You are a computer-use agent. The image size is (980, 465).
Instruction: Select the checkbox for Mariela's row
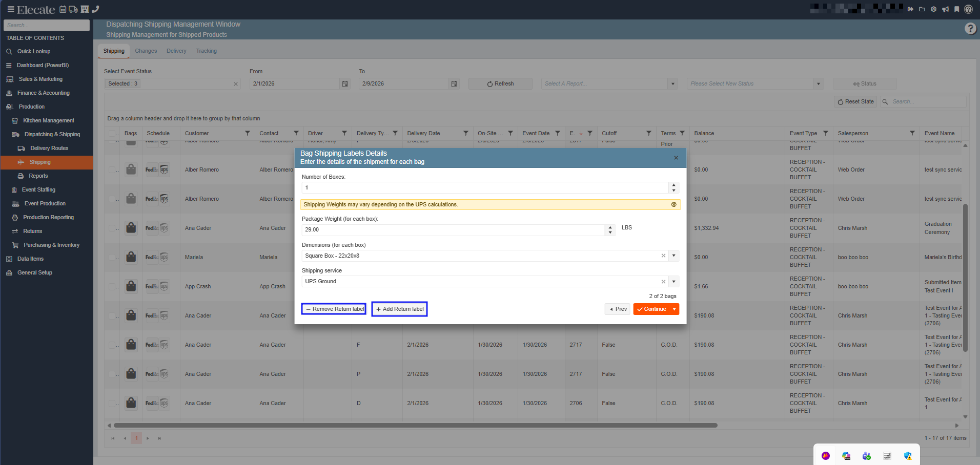coord(112,257)
